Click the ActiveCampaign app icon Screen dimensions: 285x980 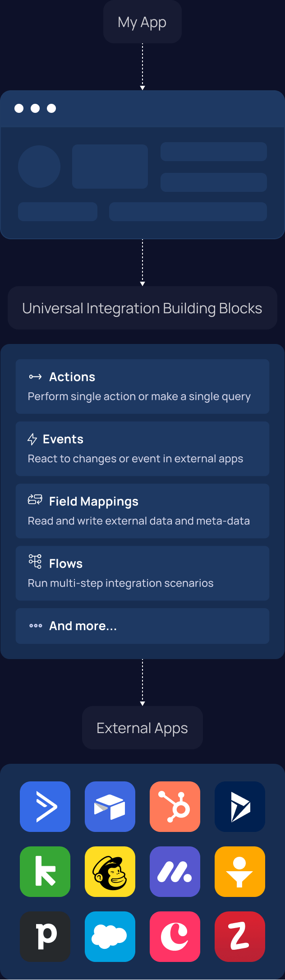tap(45, 807)
